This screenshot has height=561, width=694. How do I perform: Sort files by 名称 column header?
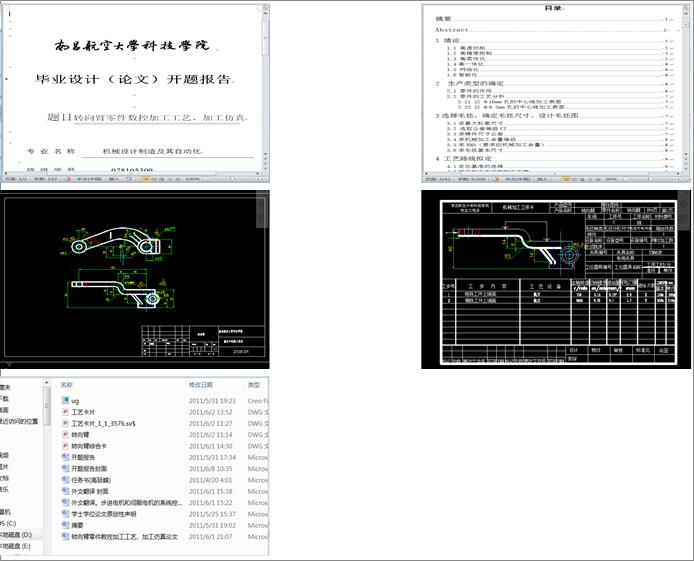tap(68, 384)
